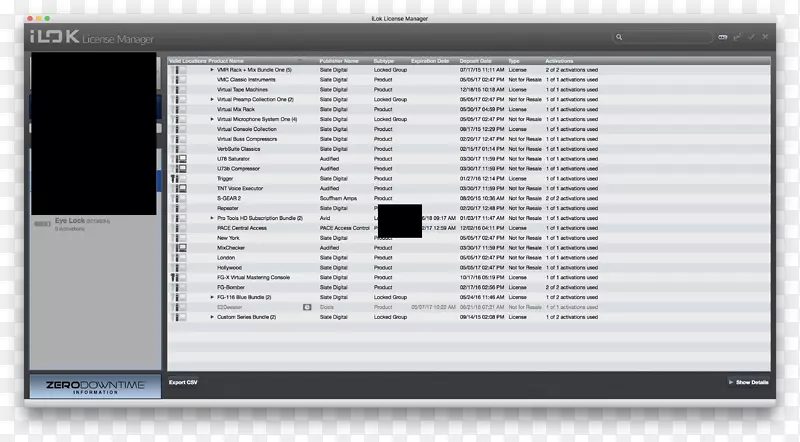Select the Hollywood license row
The width and height of the screenshot is (800, 442).
tap(468, 267)
